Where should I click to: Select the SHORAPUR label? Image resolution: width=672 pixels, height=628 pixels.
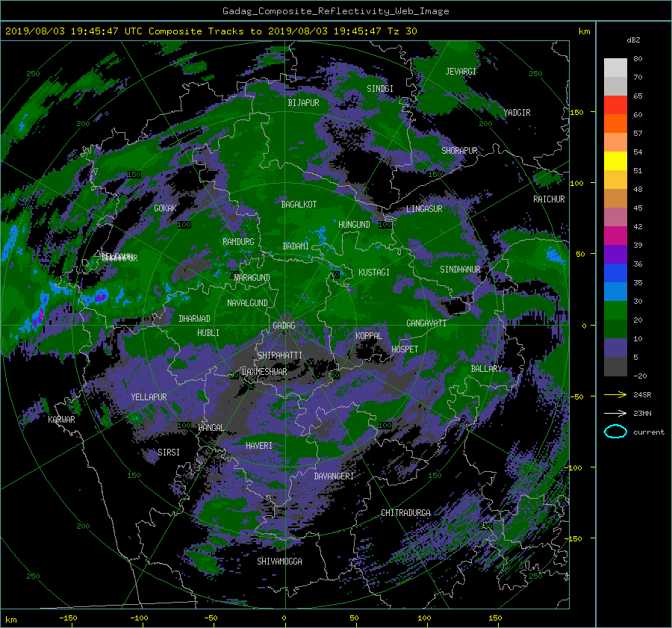pos(459,150)
